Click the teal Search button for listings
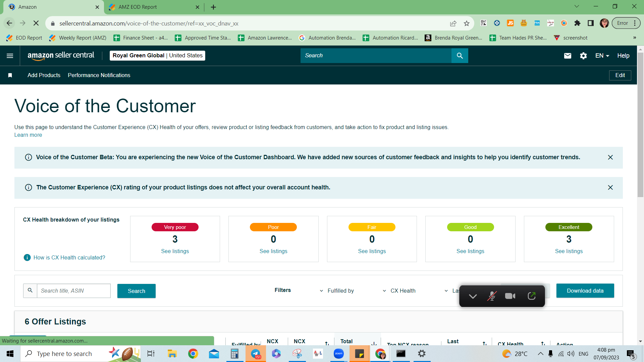The image size is (644, 362). [137, 291]
